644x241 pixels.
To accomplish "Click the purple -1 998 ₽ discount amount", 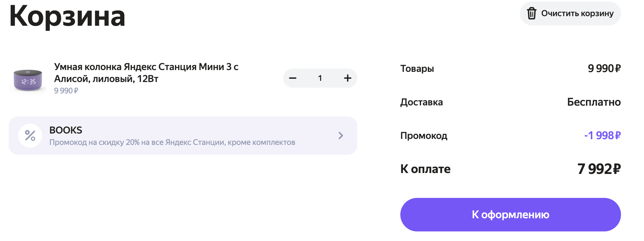I will pos(602,136).
